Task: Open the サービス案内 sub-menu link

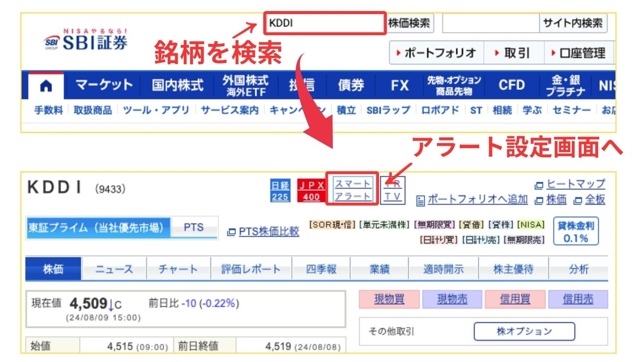Action: pyautogui.click(x=230, y=111)
